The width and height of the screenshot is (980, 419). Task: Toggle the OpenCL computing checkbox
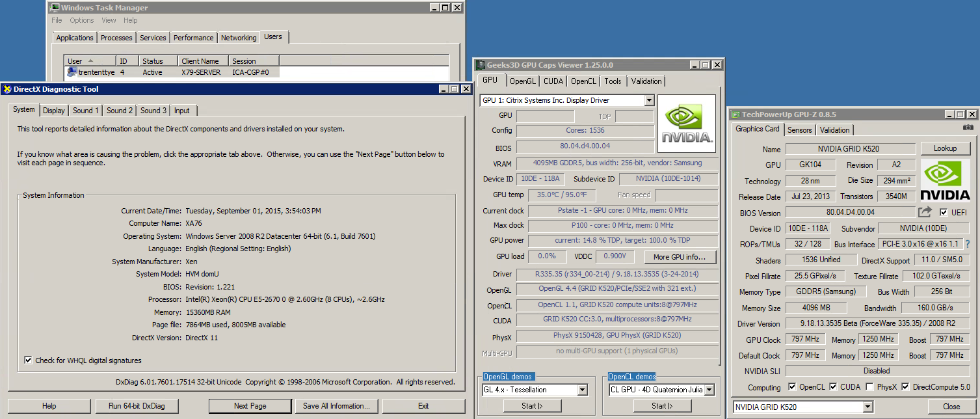point(791,387)
